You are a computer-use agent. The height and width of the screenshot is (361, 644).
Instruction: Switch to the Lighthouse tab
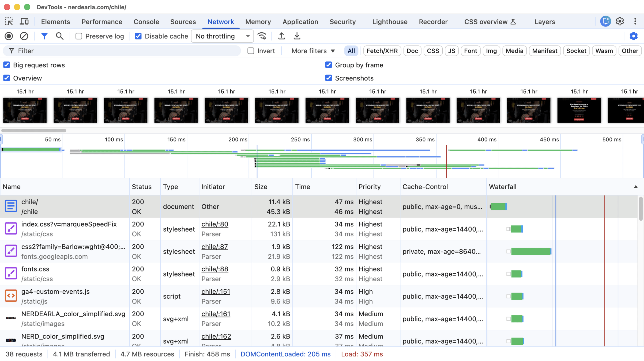[390, 22]
